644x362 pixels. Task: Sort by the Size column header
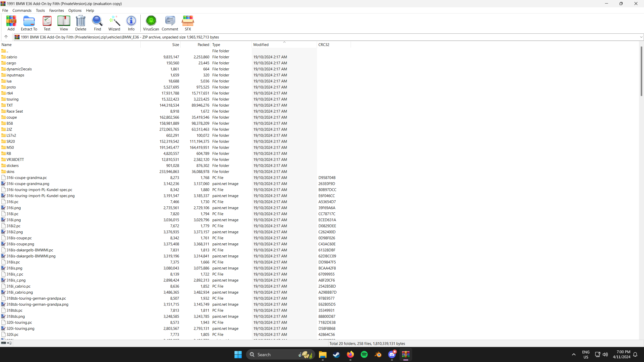pos(160,44)
